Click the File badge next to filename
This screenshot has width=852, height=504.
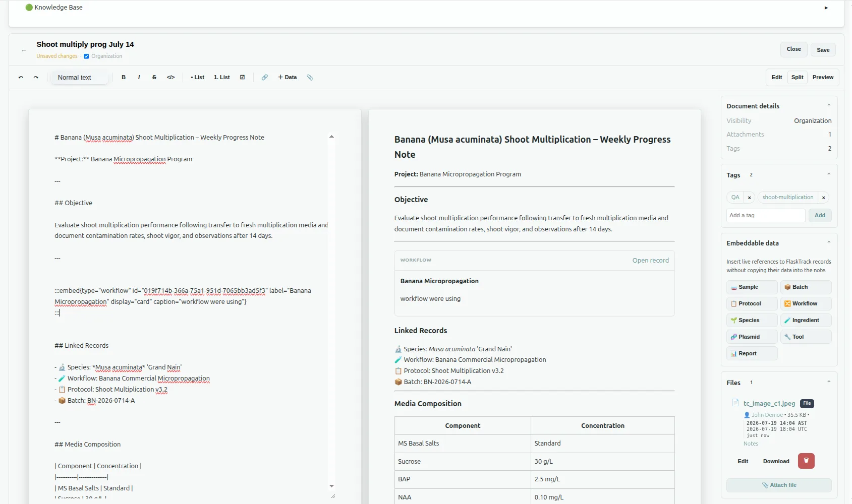(x=807, y=403)
